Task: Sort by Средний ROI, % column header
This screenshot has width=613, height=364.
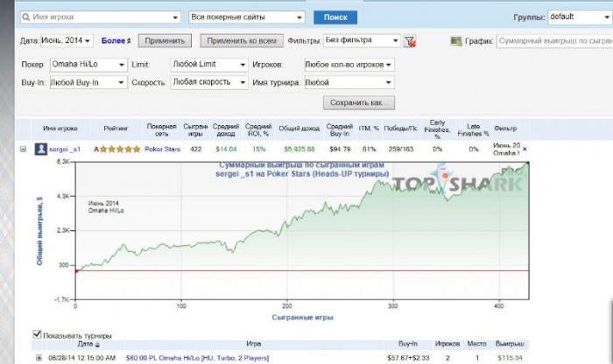Action: pos(258,130)
